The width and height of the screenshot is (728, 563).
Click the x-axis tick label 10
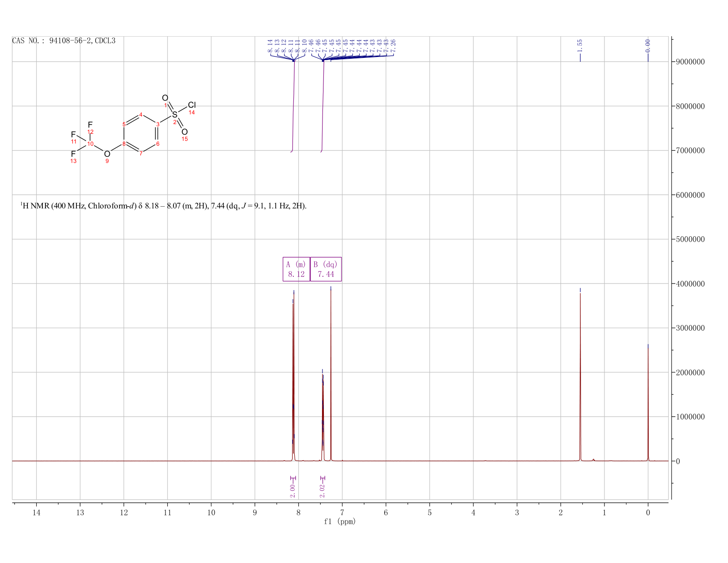click(211, 513)
